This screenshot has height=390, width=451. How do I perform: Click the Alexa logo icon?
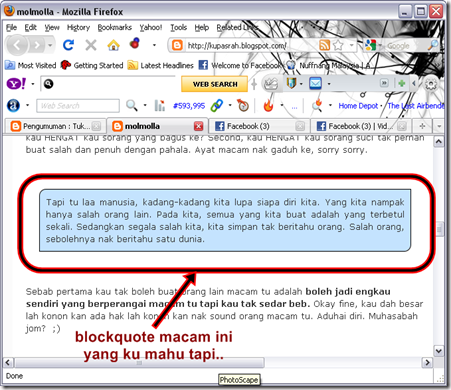coord(13,106)
